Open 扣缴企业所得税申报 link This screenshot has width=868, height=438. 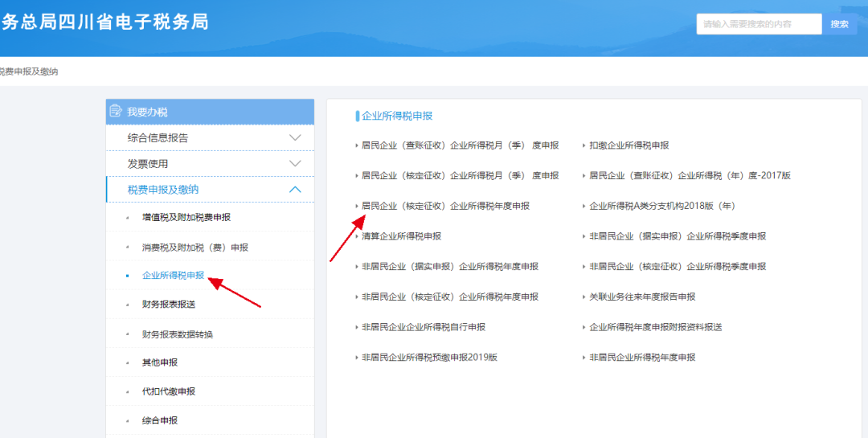click(x=628, y=145)
